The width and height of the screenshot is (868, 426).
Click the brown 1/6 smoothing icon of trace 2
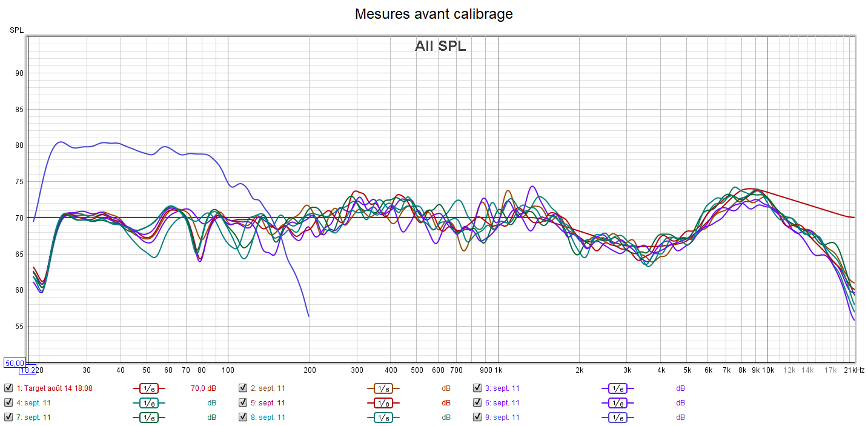(x=383, y=388)
